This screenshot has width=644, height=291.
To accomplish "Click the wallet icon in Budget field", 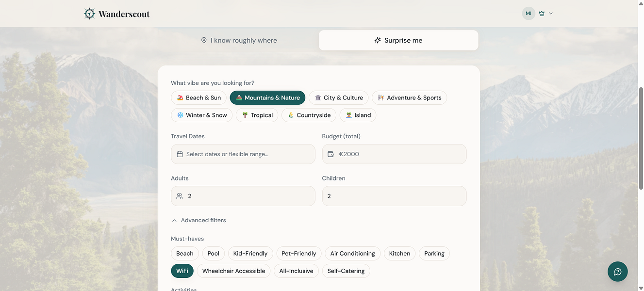I will click(x=330, y=154).
